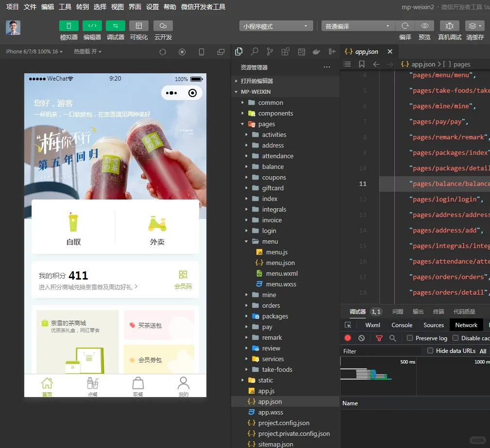
Task: Tap the mini program capsule menu dots
Action: [171, 93]
